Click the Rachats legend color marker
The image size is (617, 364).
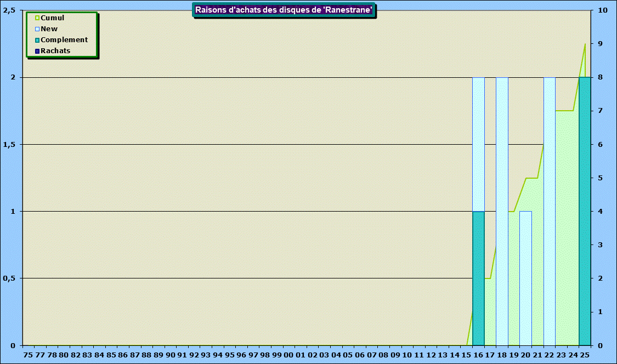37,51
